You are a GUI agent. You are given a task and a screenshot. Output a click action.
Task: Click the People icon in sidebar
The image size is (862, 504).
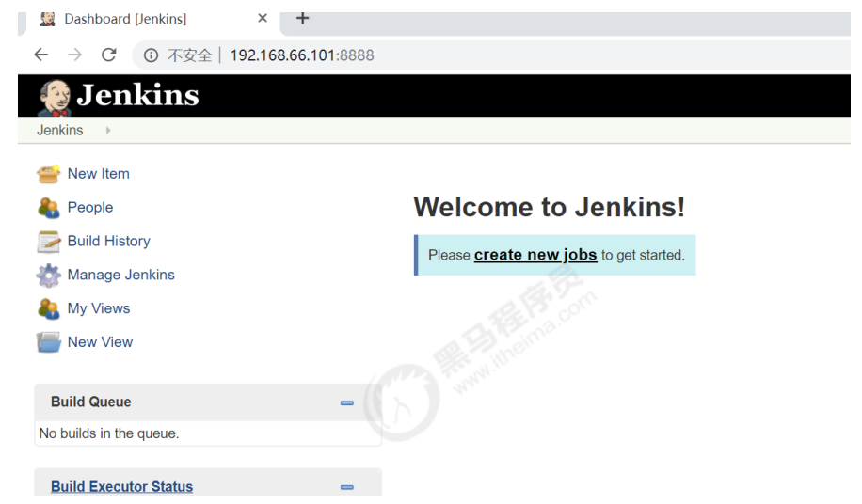[48, 208]
